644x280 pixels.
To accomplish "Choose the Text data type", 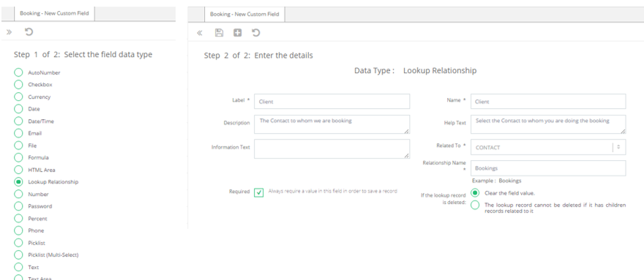I will [x=18, y=267].
